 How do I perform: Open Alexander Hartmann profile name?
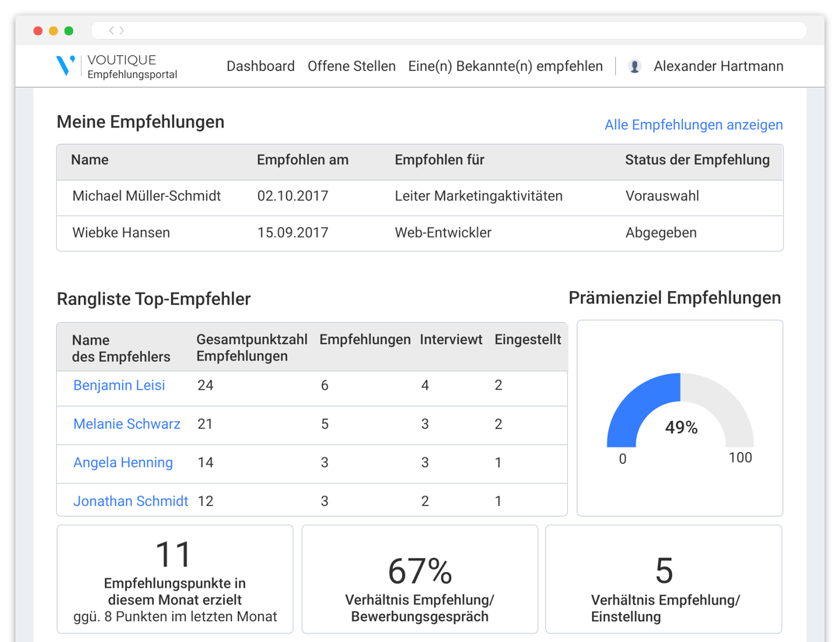718,66
